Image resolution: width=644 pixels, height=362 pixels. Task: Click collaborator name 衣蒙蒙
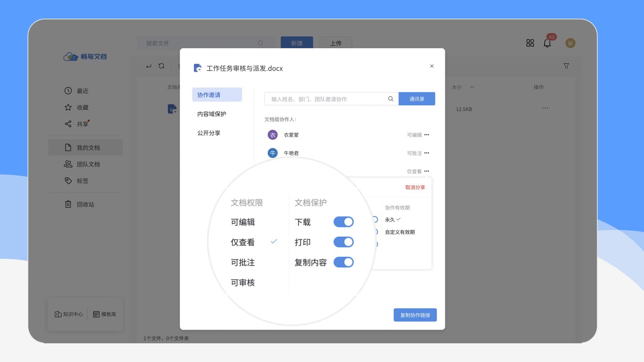[291, 135]
